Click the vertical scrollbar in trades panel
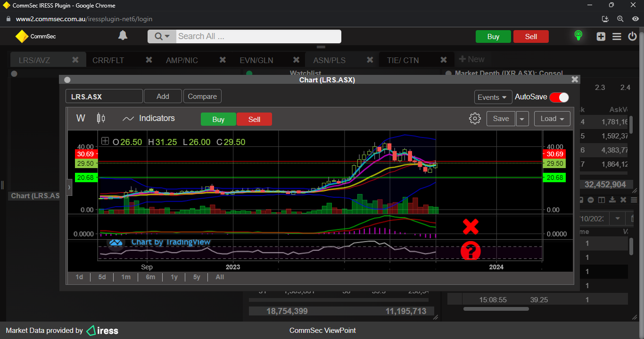The width and height of the screenshot is (644, 339). pos(631,246)
